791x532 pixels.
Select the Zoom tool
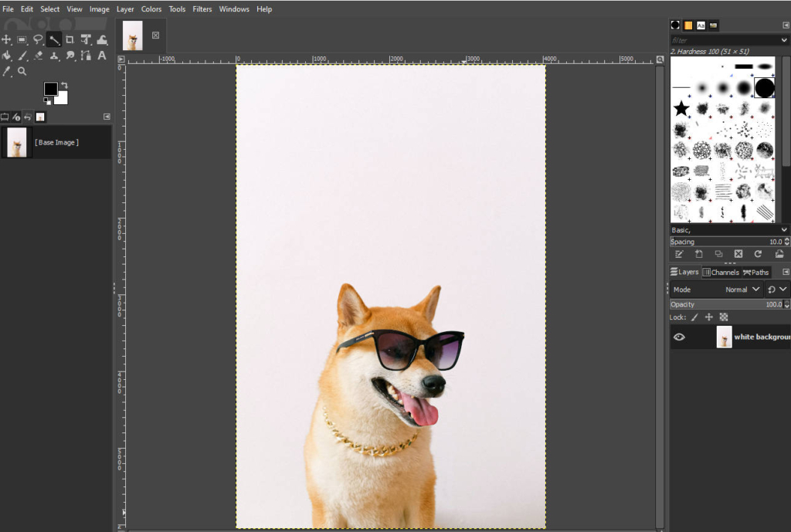pyautogui.click(x=22, y=71)
